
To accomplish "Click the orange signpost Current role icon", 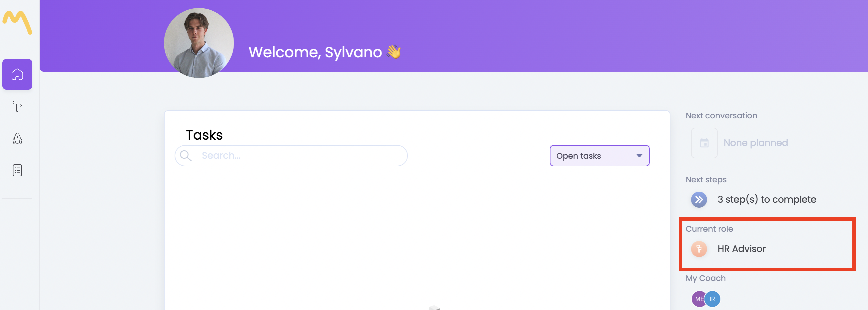I will 699,249.
